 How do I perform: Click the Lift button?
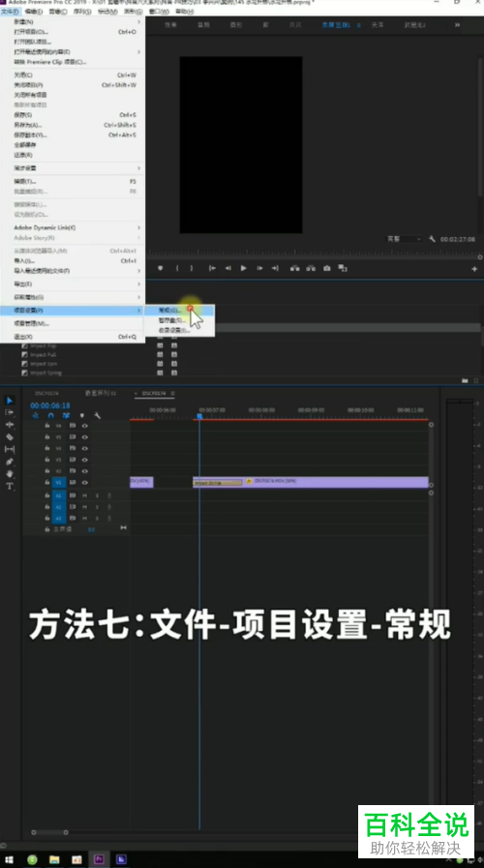[x=294, y=268]
